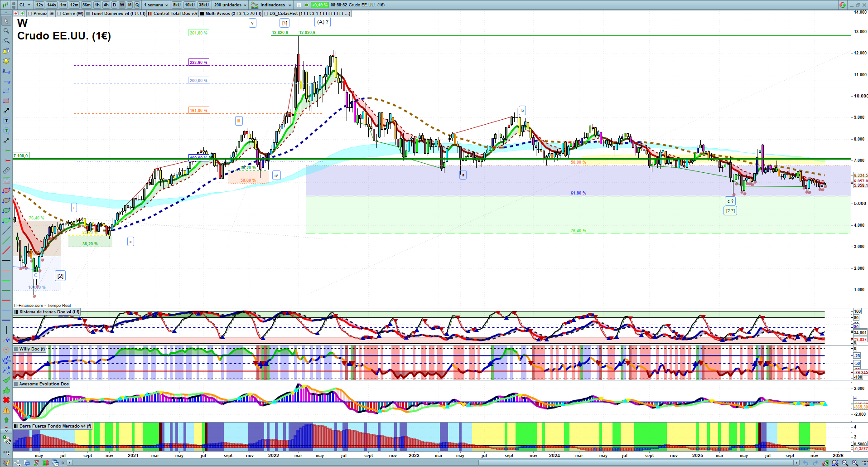Pick the red horizontal ray tool
Image resolution: width=868 pixels, height=467 pixels.
coord(6,161)
